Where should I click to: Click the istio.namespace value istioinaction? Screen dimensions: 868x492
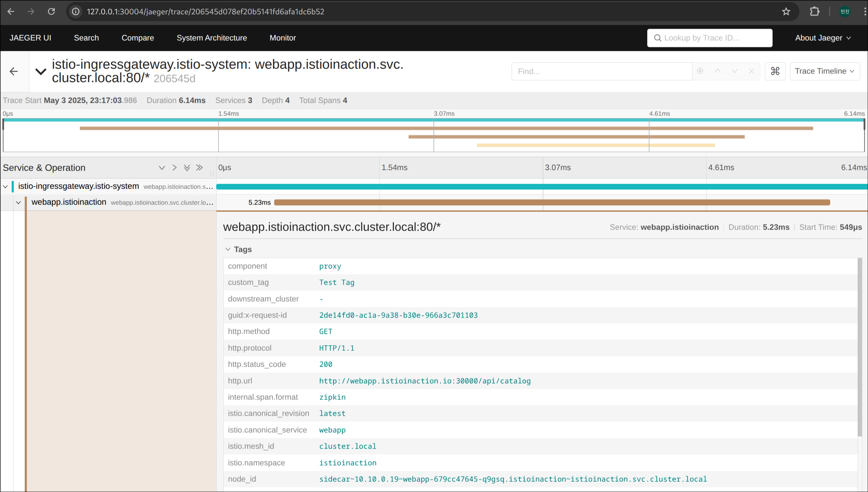pos(348,463)
